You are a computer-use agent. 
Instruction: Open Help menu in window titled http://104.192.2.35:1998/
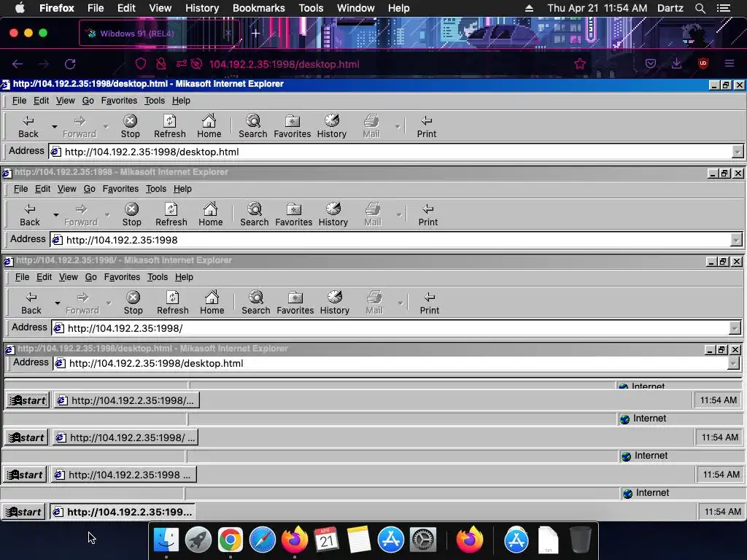click(184, 276)
